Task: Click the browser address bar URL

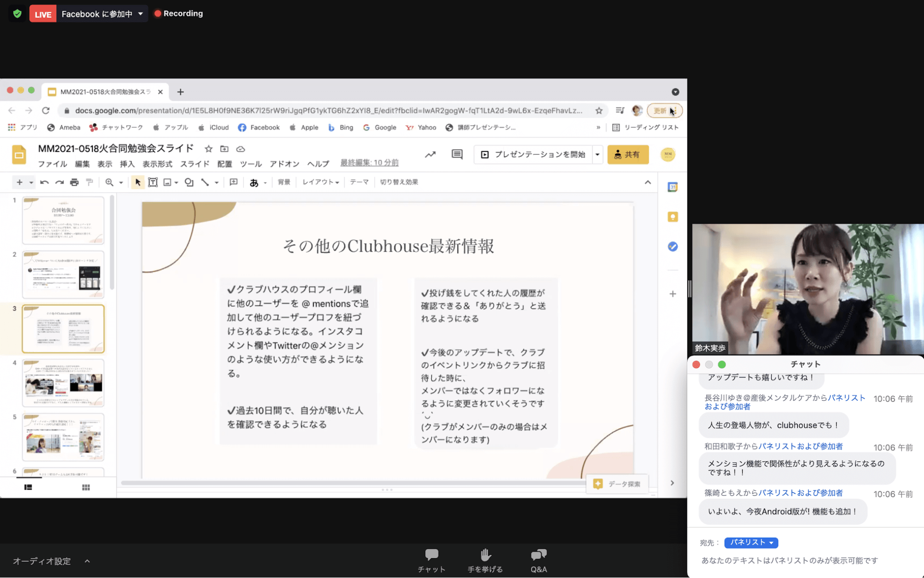Action: tap(328, 111)
